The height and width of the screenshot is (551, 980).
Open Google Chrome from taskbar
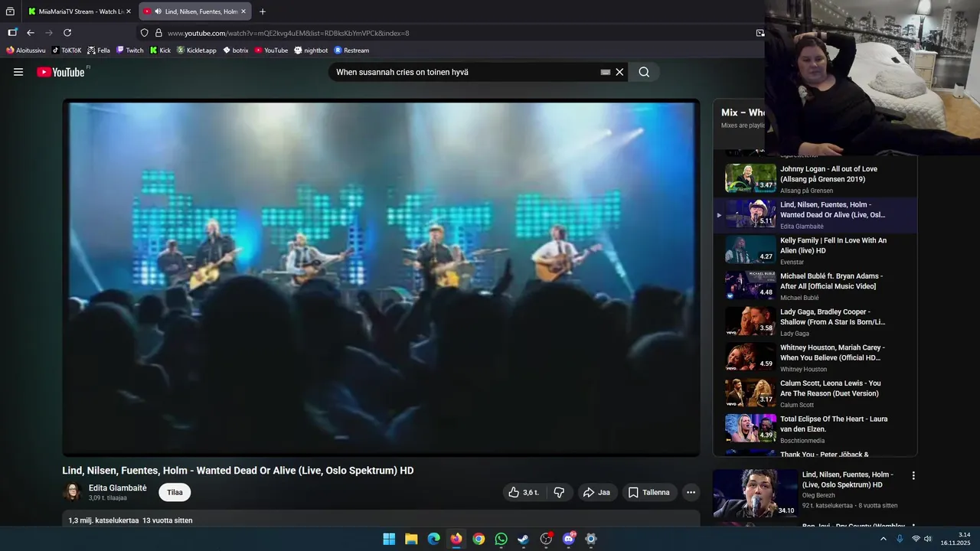479,539
